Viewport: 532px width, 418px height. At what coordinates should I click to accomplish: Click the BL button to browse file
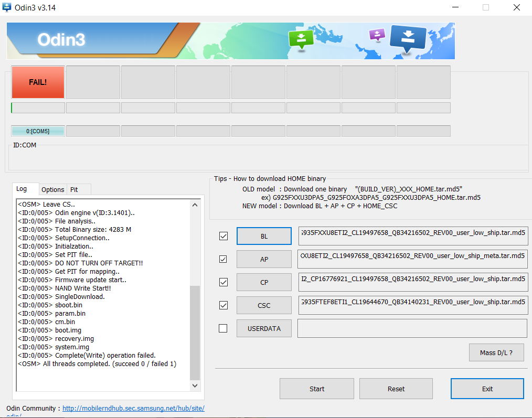[264, 236]
